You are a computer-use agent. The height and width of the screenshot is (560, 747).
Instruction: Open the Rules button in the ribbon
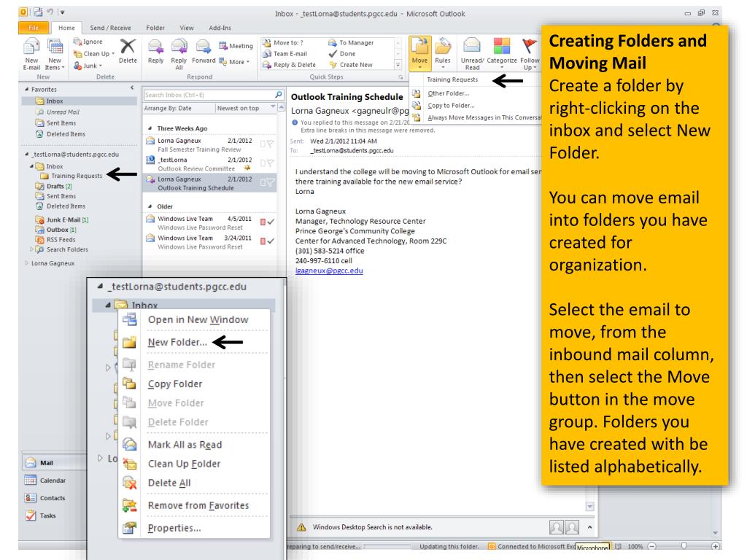443,53
